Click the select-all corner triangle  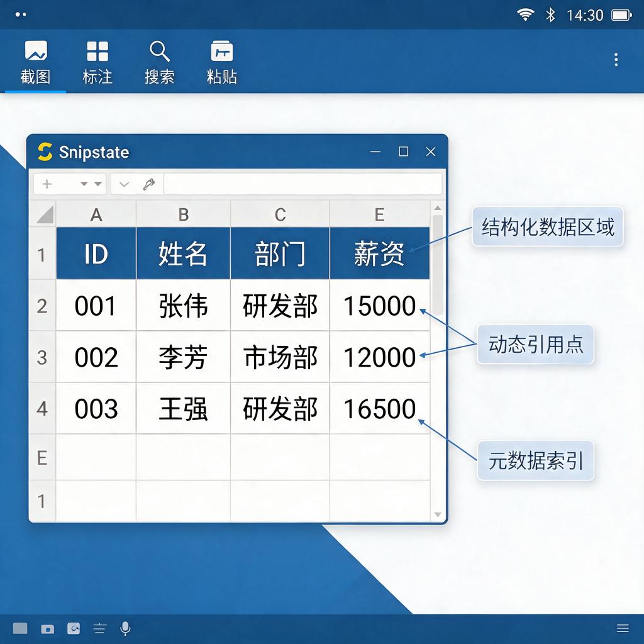click(x=45, y=214)
